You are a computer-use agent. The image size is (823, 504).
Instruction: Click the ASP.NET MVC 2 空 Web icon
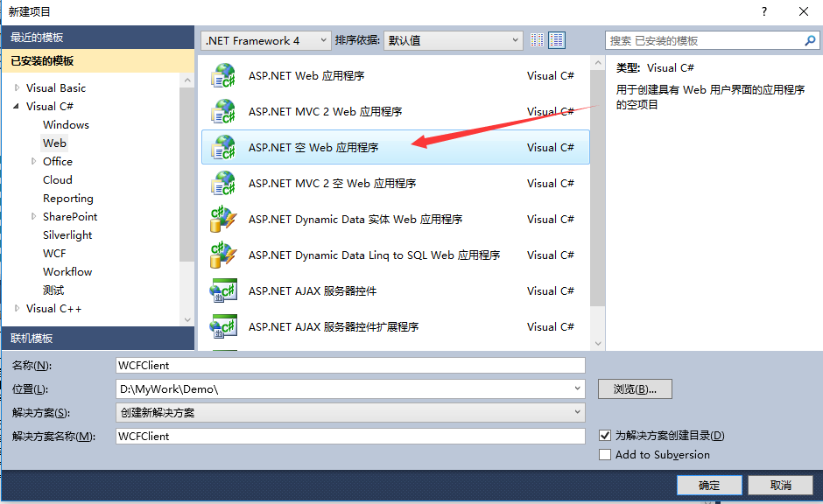pyautogui.click(x=223, y=183)
